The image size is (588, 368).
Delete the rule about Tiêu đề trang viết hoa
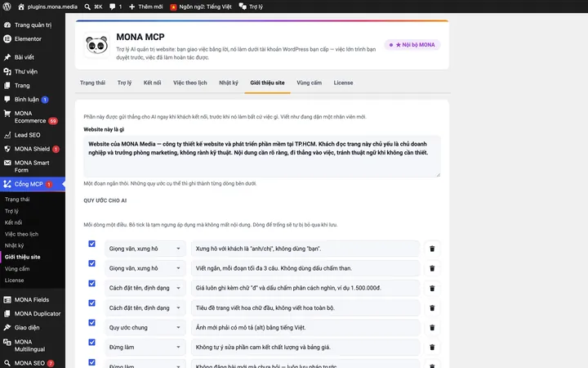pyautogui.click(x=432, y=308)
